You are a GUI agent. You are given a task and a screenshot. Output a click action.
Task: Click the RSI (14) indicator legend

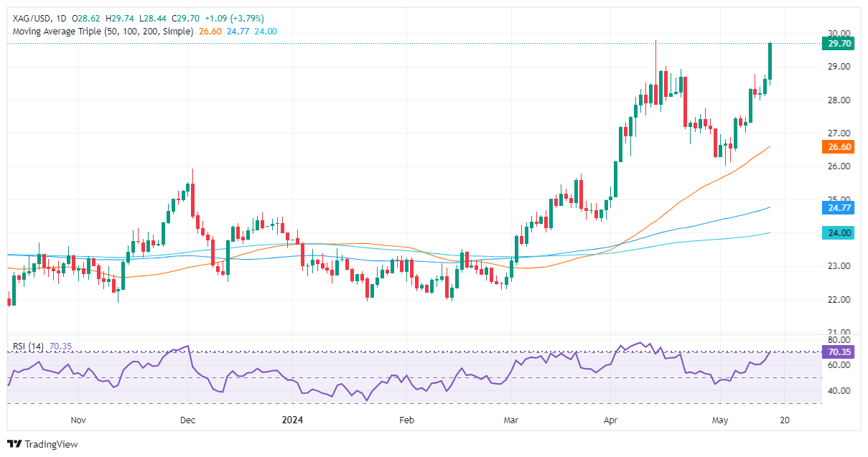(28, 347)
